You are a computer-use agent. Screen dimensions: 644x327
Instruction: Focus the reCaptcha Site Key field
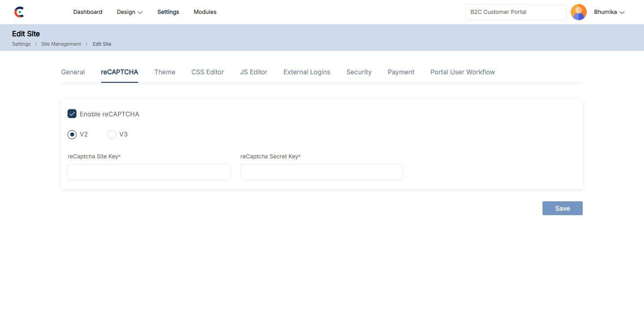pyautogui.click(x=149, y=172)
